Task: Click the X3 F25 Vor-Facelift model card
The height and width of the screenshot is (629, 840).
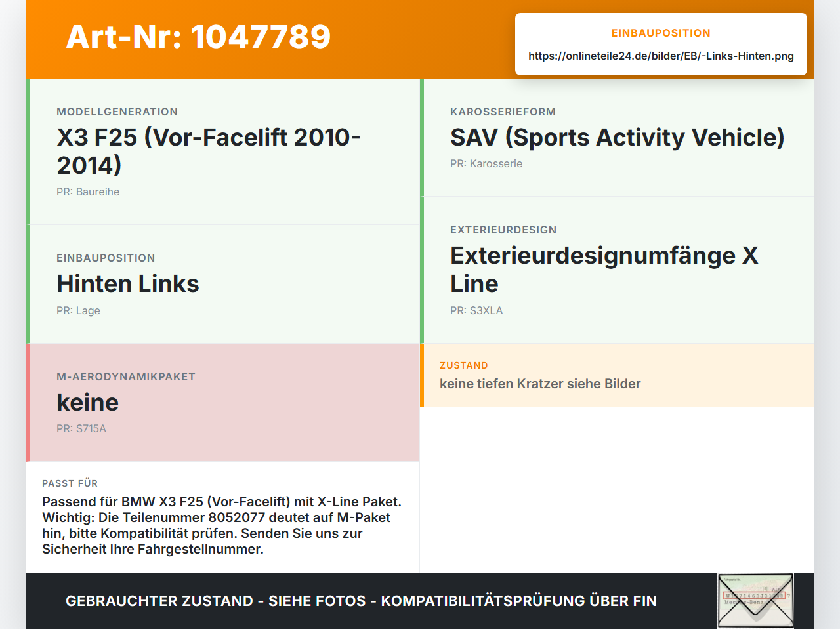Action: tap(223, 152)
